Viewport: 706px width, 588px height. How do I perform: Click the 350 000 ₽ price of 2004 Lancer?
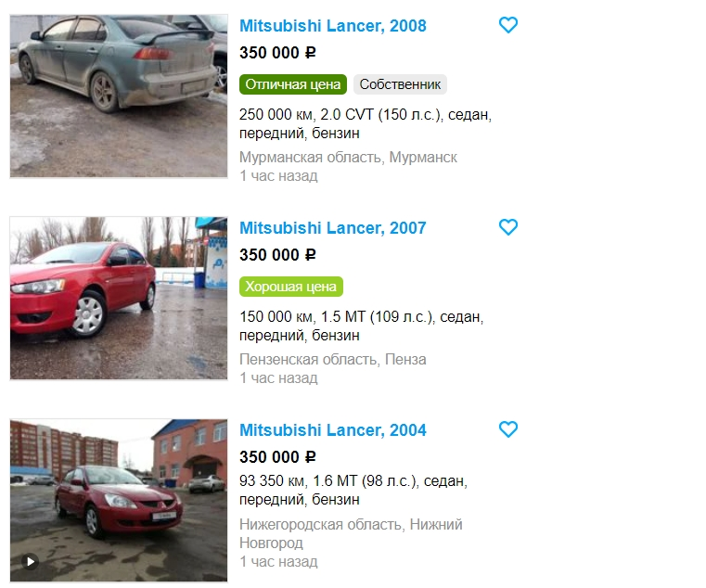(x=277, y=457)
